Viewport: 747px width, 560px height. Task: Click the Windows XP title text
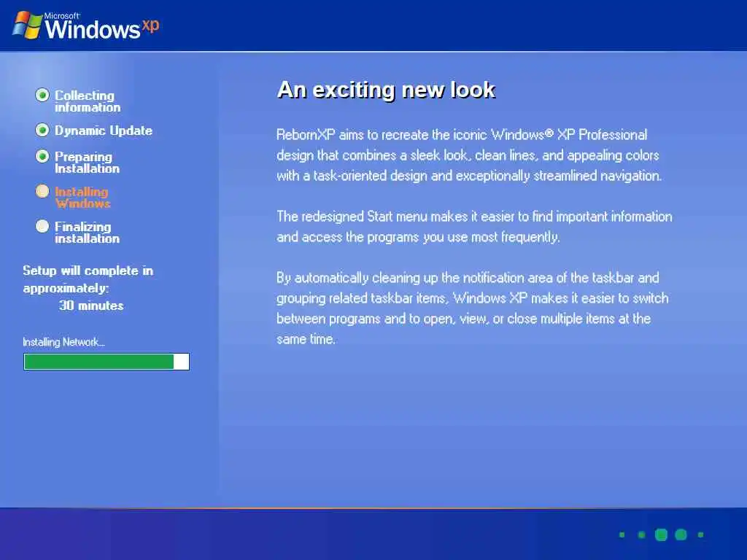point(102,27)
